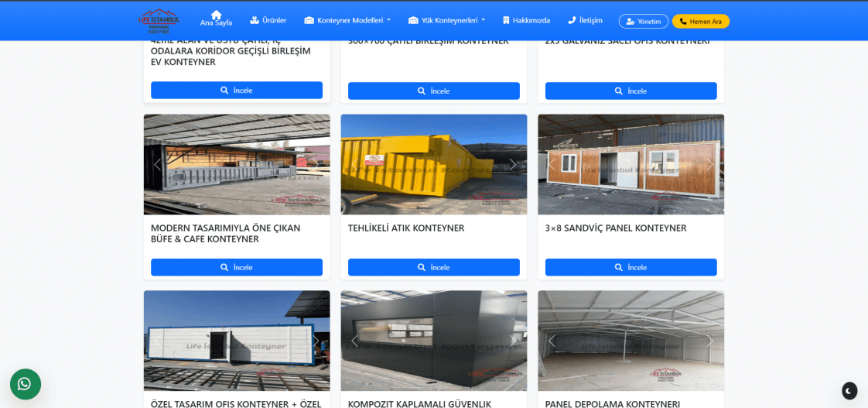Next image arrow on Kompozit Kaplamalı photo
This screenshot has height=408, width=868.
tap(513, 341)
